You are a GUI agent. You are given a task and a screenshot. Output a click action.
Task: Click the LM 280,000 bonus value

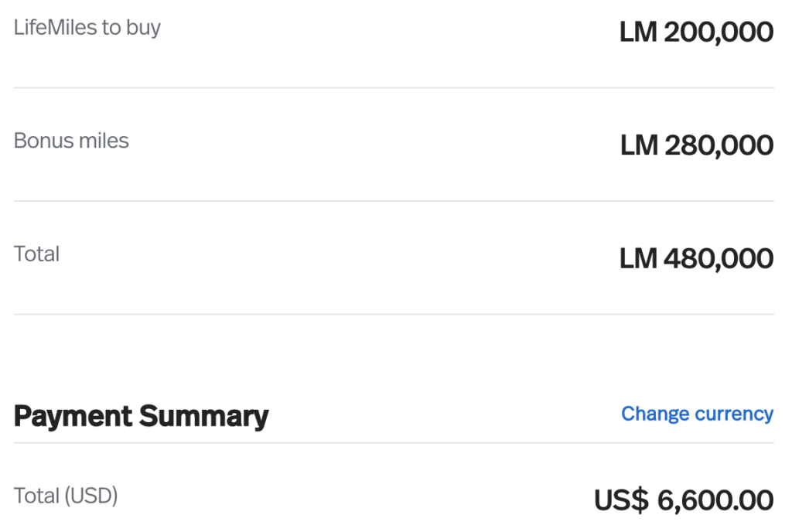click(697, 145)
